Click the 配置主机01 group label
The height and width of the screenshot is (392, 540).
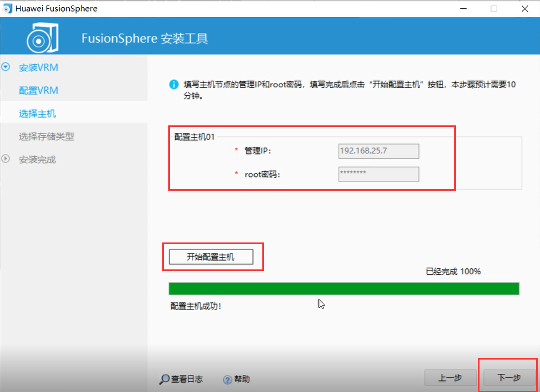195,137
